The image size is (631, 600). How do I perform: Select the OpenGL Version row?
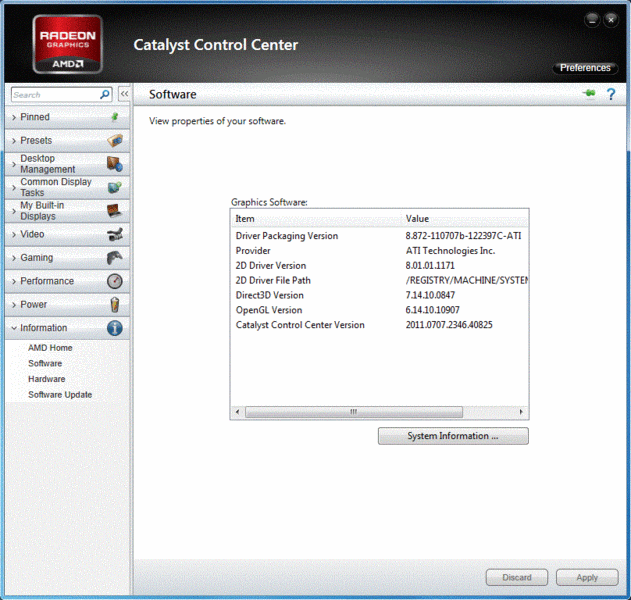379,310
